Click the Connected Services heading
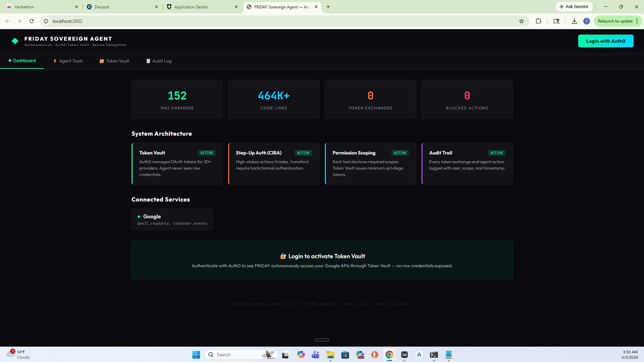This screenshot has height=362, width=644. pos(160,199)
